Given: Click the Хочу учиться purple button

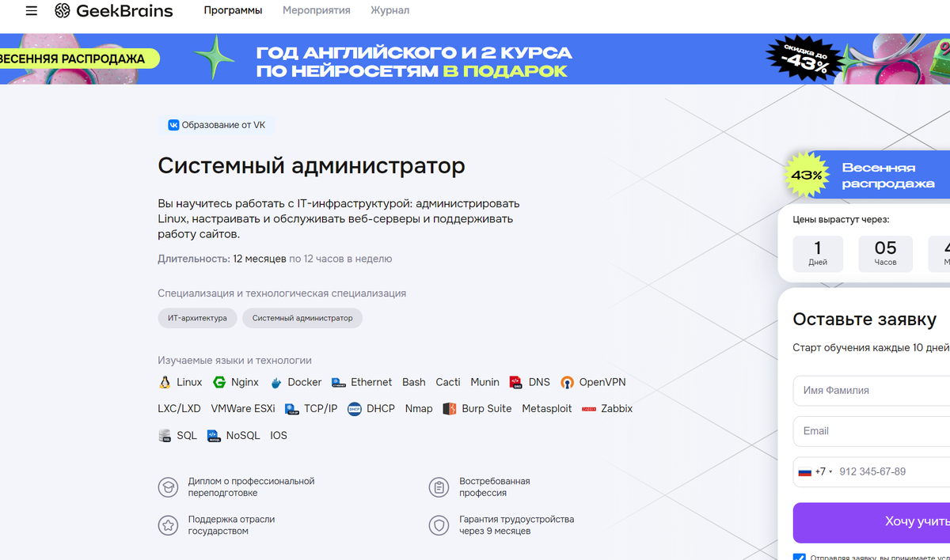Looking at the screenshot, I should [x=872, y=522].
